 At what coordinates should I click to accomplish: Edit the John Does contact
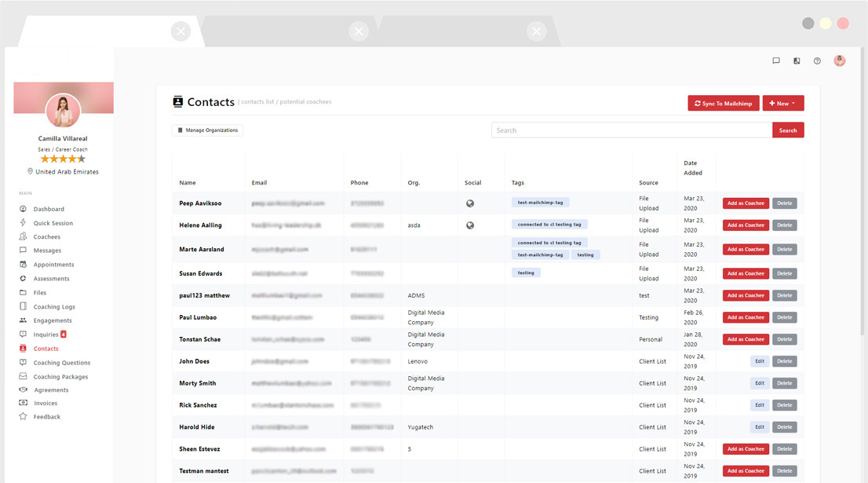tap(759, 361)
